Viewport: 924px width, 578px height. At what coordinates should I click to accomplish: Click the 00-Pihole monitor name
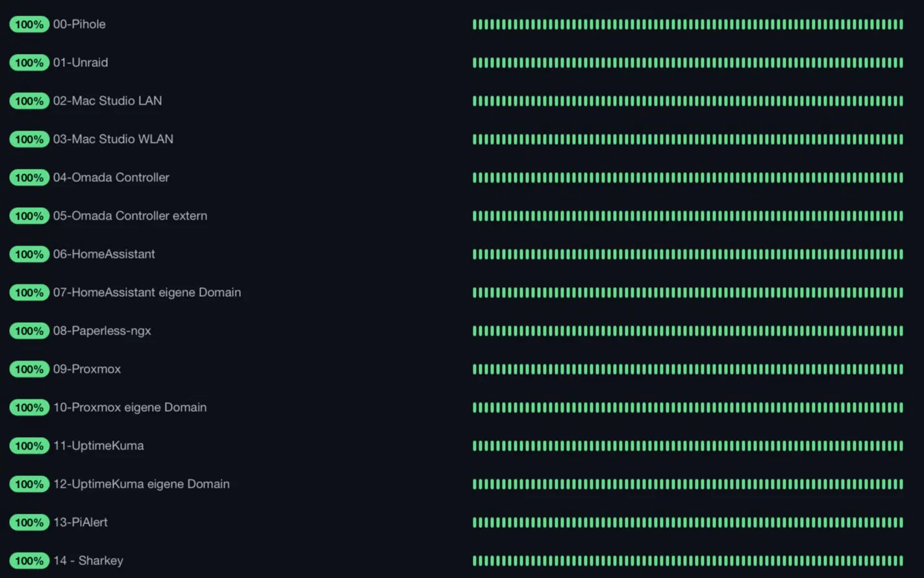click(x=79, y=25)
